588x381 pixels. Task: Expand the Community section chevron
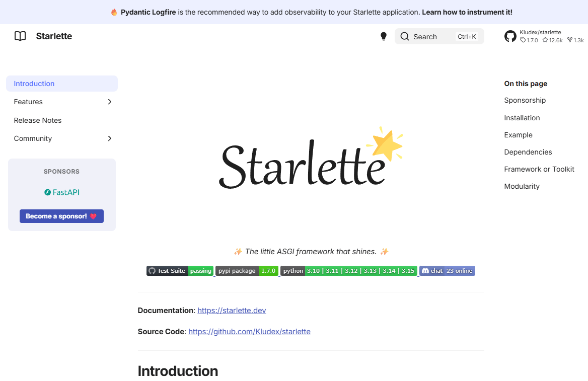[x=110, y=138]
